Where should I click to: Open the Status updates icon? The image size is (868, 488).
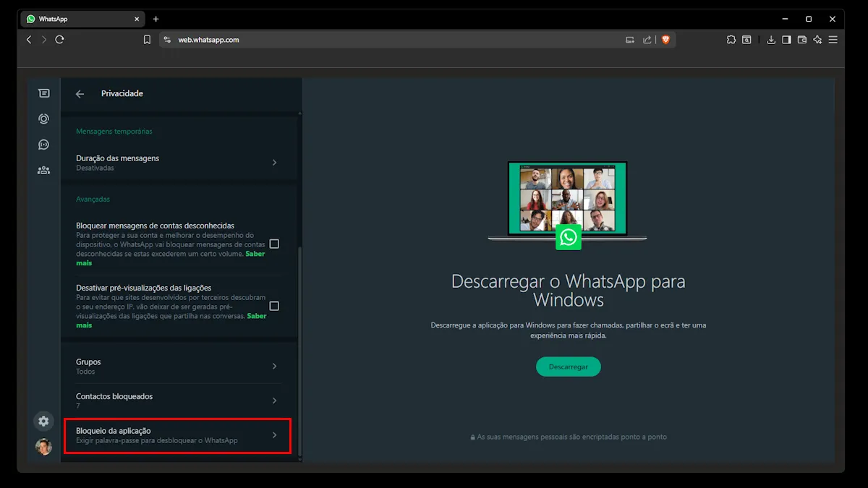[44, 119]
